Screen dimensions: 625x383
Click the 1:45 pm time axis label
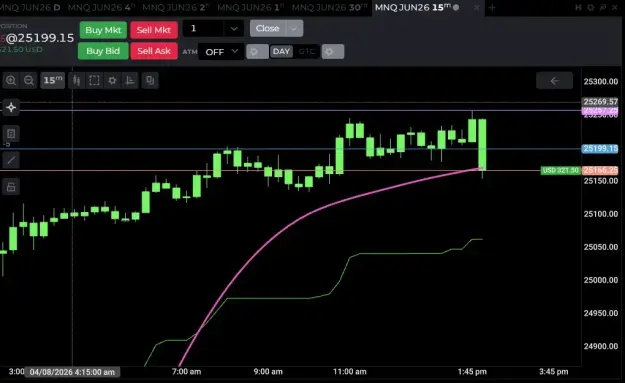(472, 372)
